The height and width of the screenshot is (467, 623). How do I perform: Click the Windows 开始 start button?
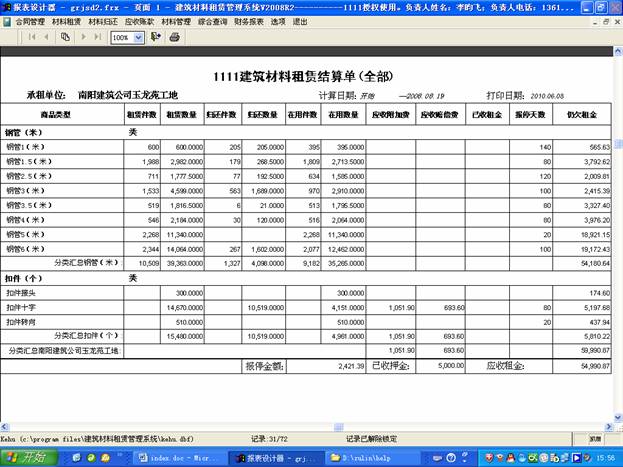click(x=27, y=456)
